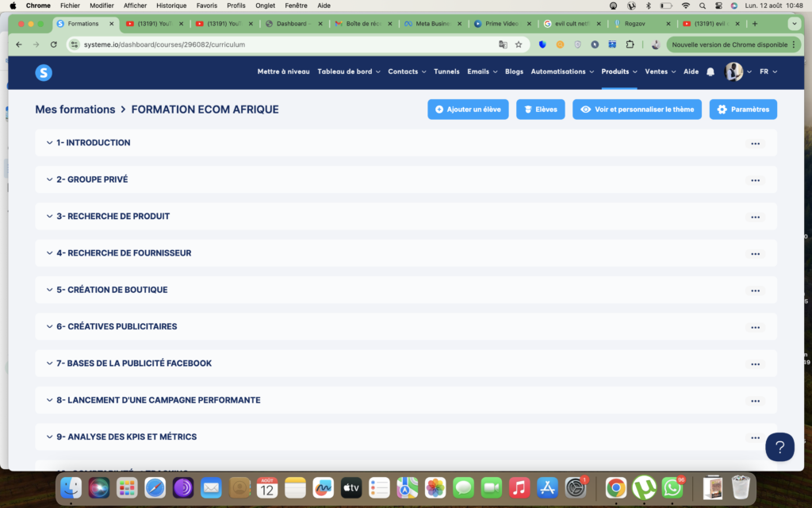
Task: Open the notifications bell icon
Action: pos(710,71)
